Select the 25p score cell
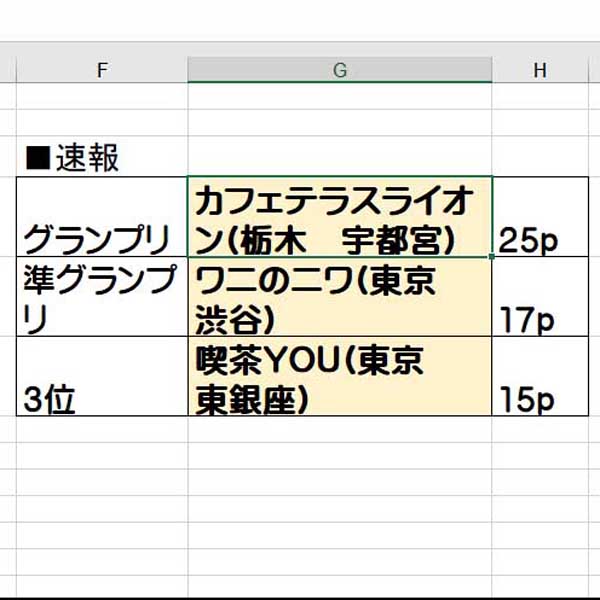Viewport: 600px width, 600px height. tap(540, 216)
